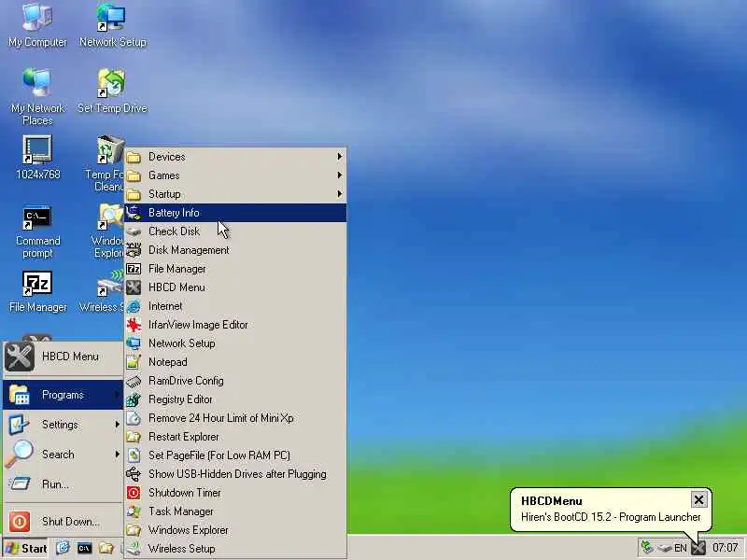Select Network Setup in Programs menu
Screen dimensions: 747x560
(235, 343)
